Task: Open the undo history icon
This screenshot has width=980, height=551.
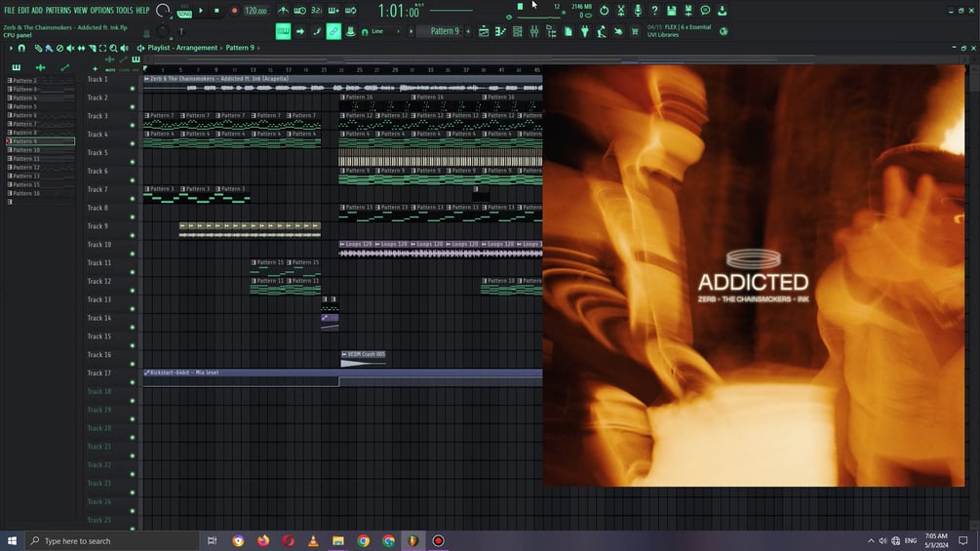Action: (604, 11)
